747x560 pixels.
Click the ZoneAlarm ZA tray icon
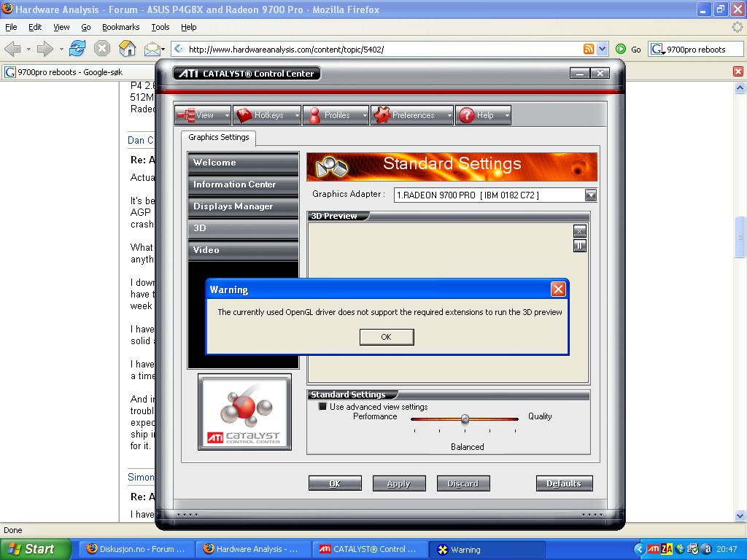click(x=667, y=549)
